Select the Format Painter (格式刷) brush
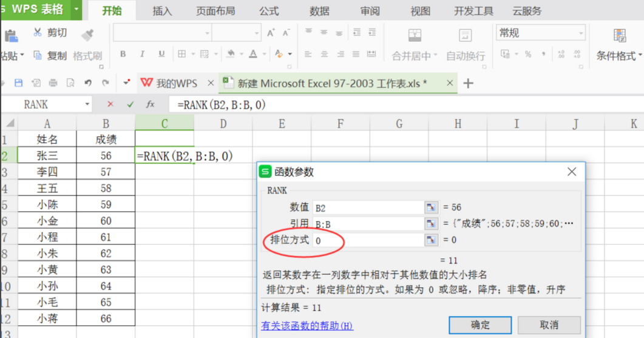644x338 pixels. (x=87, y=35)
